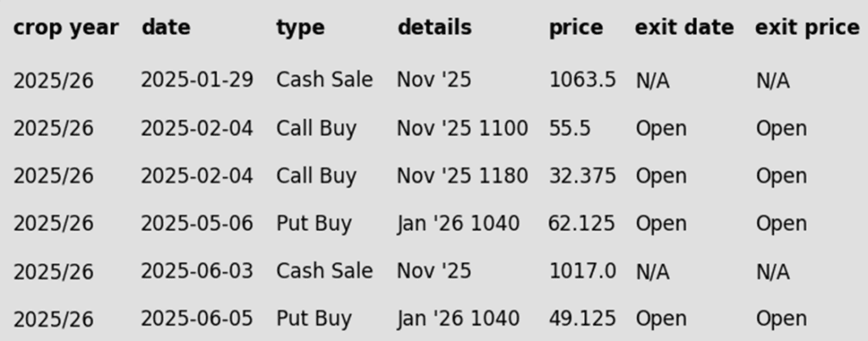
Task: Click the "exit price" column header
Action: 807,28
